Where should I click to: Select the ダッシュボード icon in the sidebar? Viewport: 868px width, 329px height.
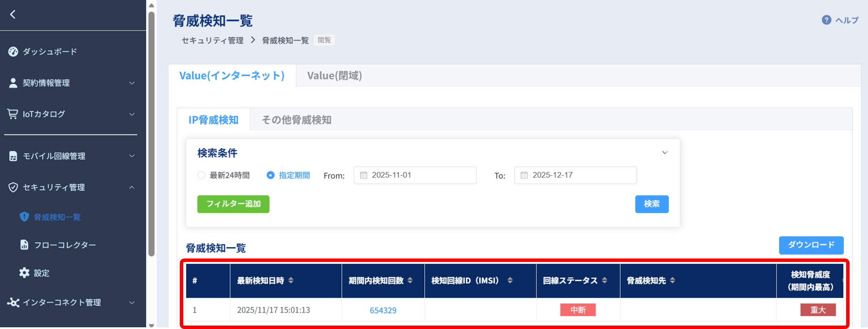tap(13, 51)
